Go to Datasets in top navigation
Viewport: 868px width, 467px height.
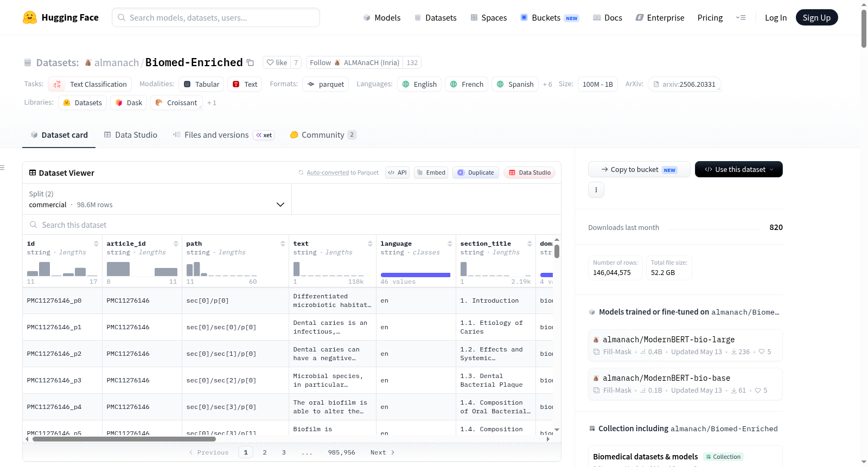pos(435,17)
